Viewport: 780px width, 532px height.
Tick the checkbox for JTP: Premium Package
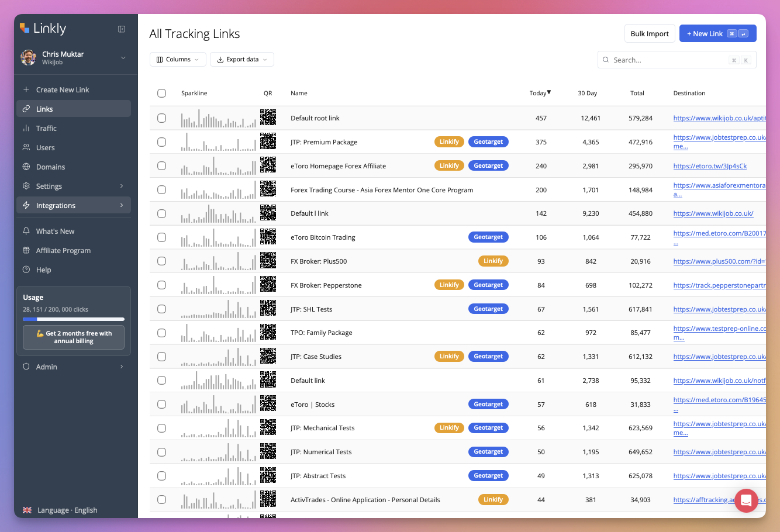162,142
